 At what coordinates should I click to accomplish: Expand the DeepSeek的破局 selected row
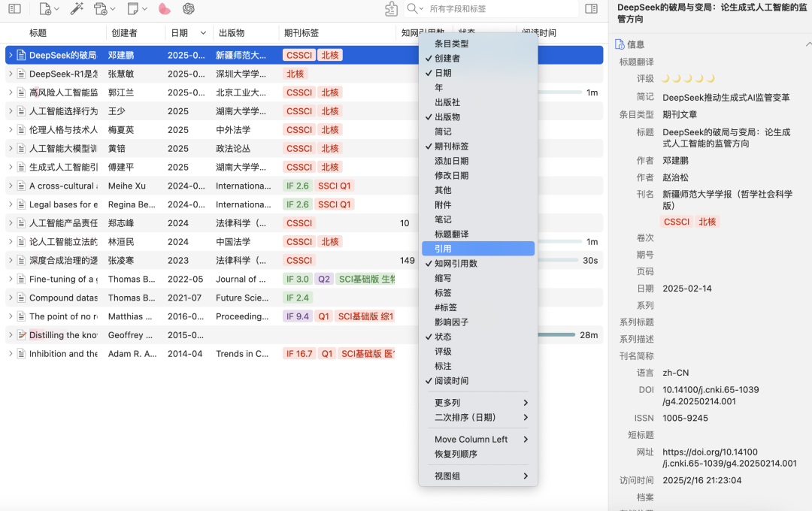(11, 55)
